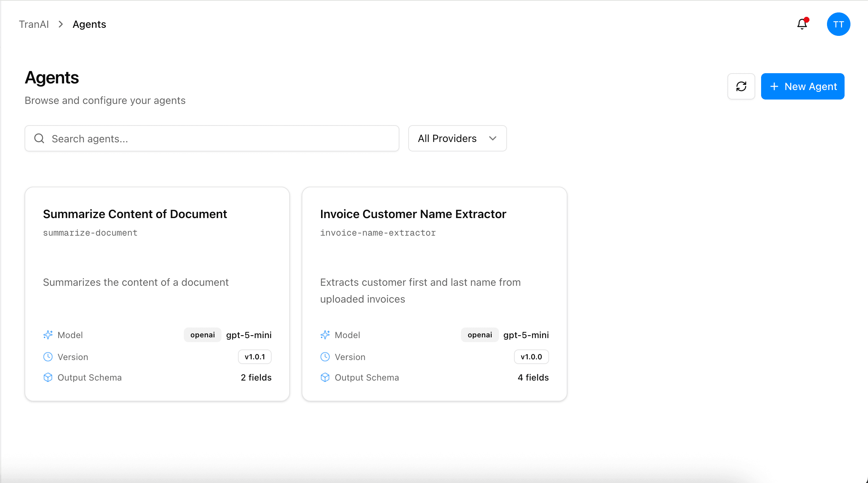
Task: Click the Output Schema cube icon on Invoice card
Action: pos(325,377)
